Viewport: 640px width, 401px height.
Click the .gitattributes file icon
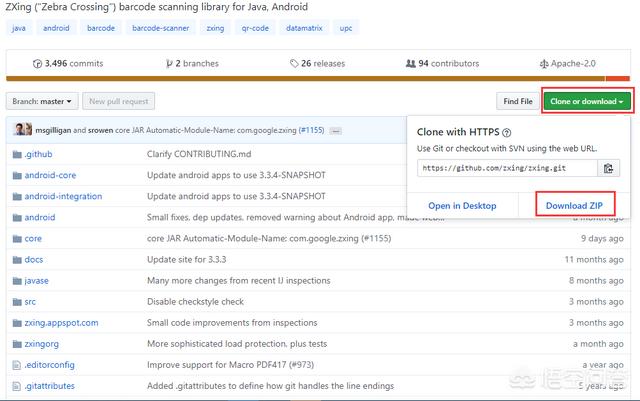tap(16, 386)
